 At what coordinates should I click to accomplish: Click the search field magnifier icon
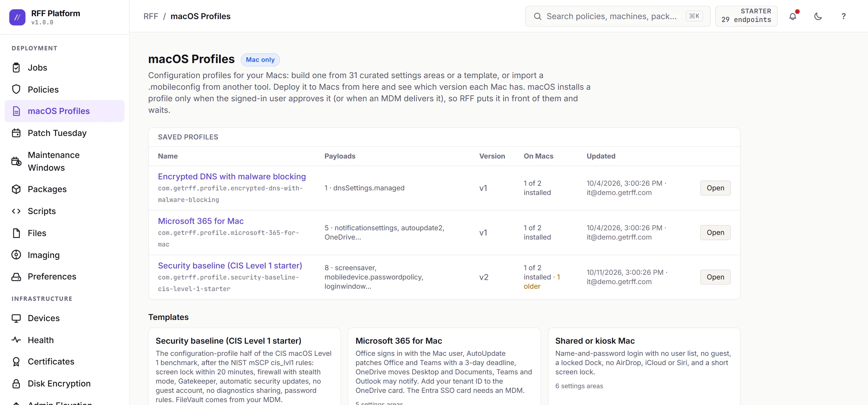[x=538, y=16]
